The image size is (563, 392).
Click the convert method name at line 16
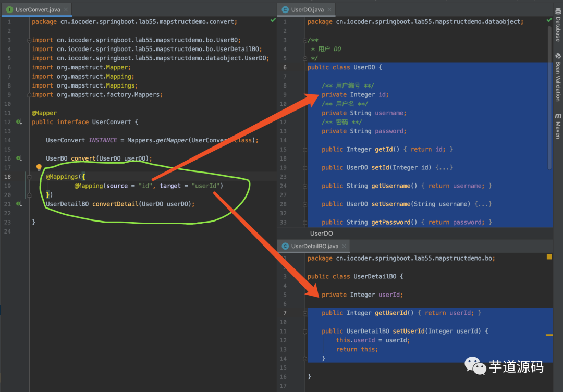[x=83, y=158]
